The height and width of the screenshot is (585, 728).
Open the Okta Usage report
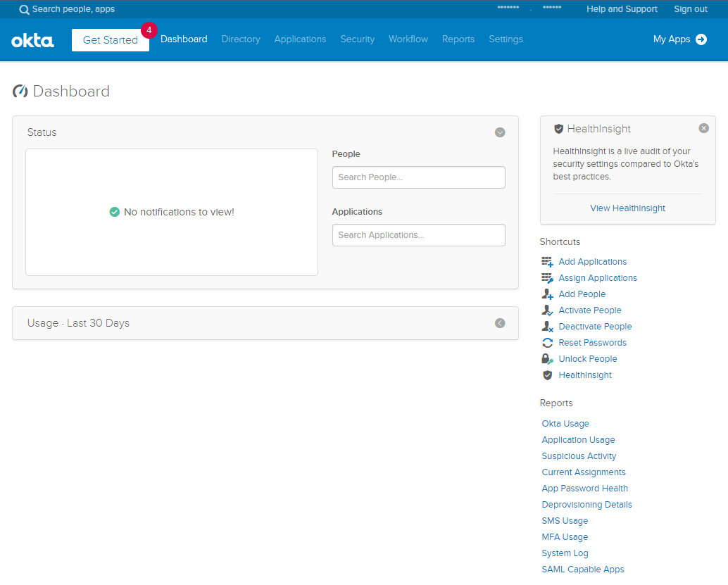pyautogui.click(x=565, y=423)
